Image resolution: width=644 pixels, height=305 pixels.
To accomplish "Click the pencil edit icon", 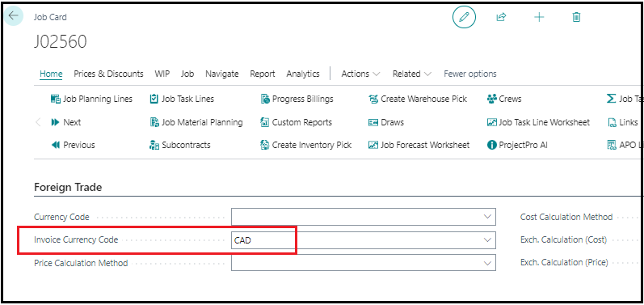I will click(464, 17).
